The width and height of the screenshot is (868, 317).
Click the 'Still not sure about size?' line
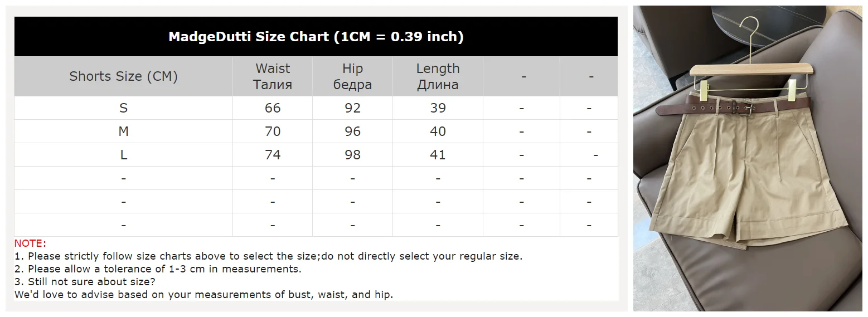[x=85, y=282]
